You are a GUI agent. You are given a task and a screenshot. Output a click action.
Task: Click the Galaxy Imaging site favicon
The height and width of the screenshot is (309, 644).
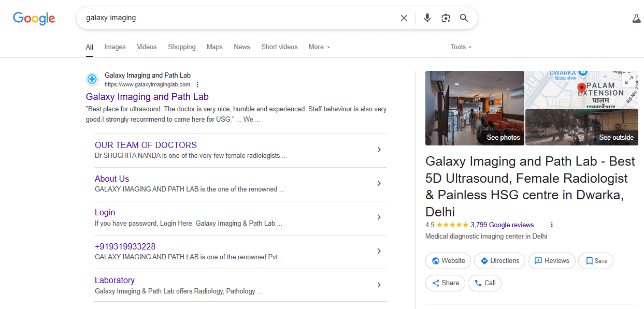click(x=92, y=79)
